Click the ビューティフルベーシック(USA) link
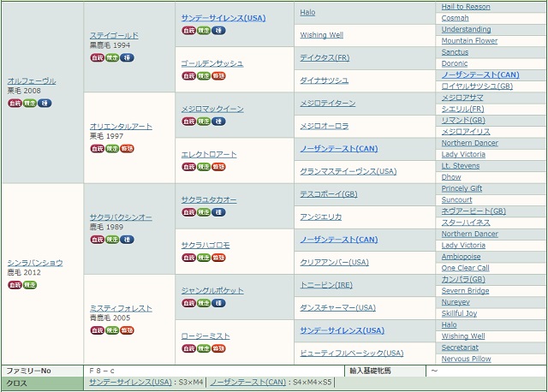The width and height of the screenshot is (548, 392). [352, 353]
